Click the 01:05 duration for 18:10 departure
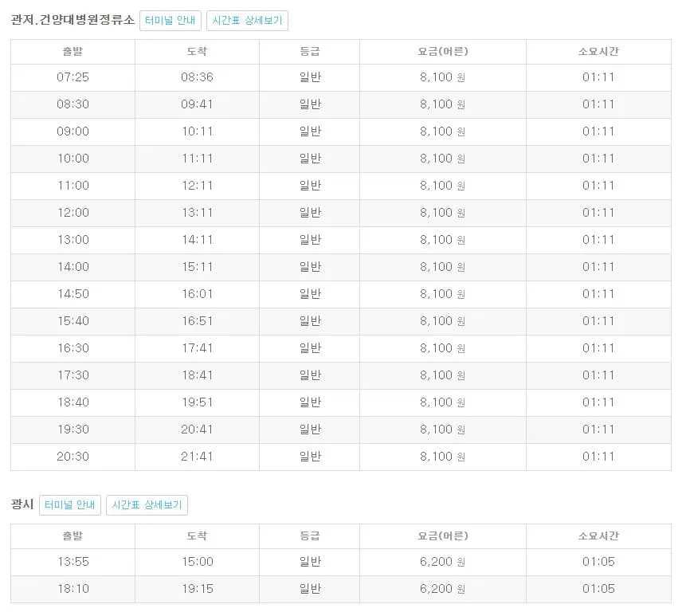Screen dimensions: 682x616 point(598,589)
